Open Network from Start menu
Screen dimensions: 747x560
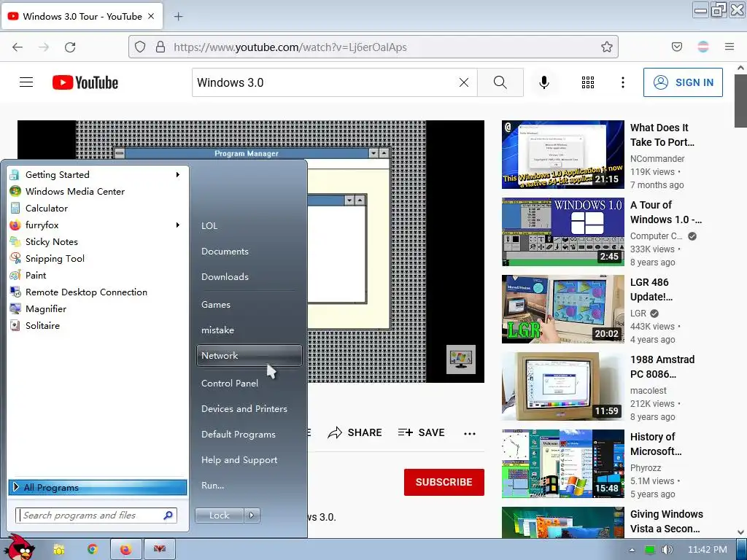click(x=249, y=356)
